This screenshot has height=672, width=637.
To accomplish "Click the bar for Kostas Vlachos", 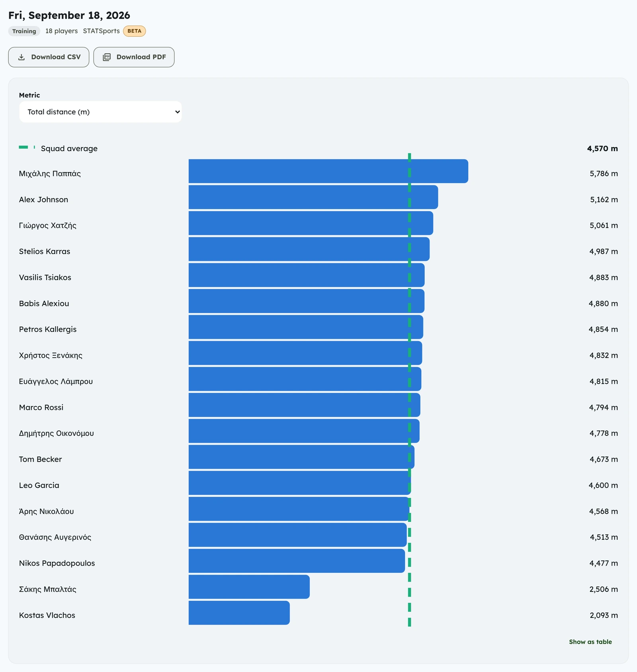I will point(239,613).
